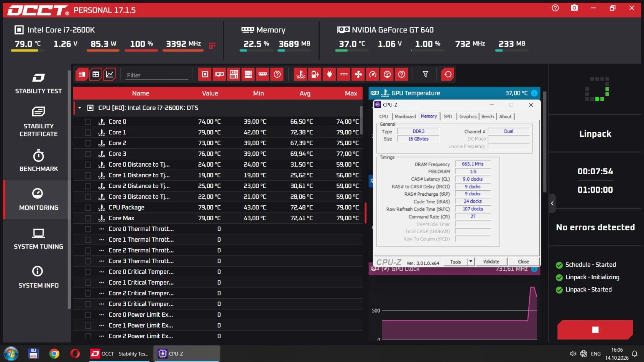This screenshot has height=362, width=644.
Task: Click the reset min/max refresh icon
Action: pos(447,74)
